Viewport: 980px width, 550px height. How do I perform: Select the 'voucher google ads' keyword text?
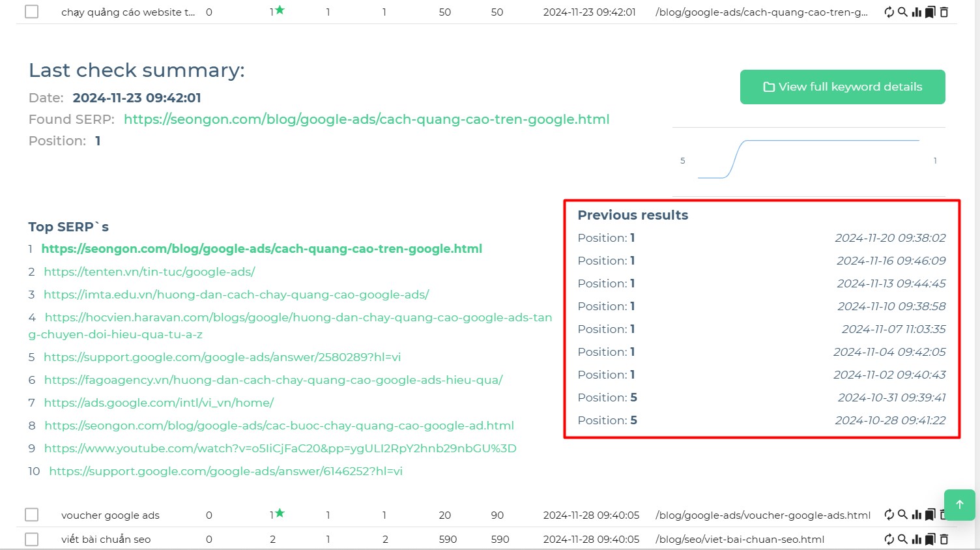110,515
